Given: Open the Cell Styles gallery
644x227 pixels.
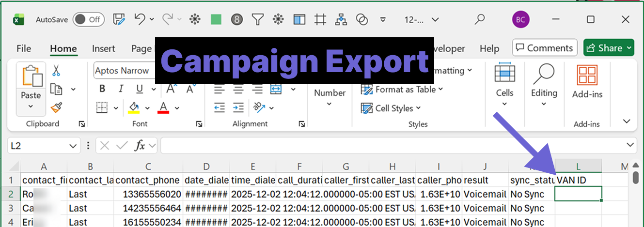Looking at the screenshot, I should (391, 108).
